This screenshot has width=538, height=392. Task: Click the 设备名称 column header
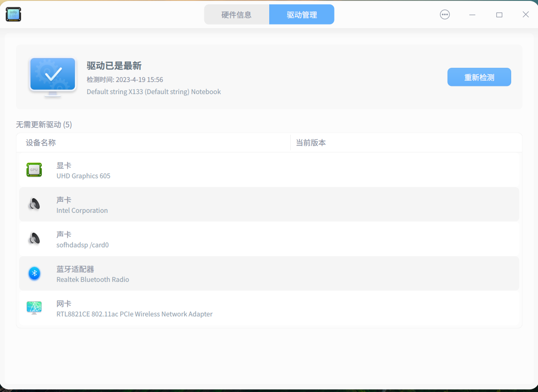coord(40,142)
